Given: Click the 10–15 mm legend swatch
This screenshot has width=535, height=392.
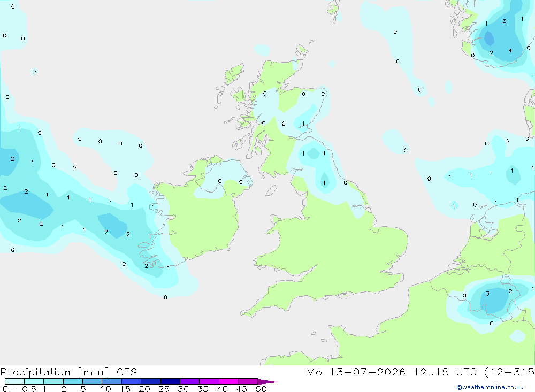Looking at the screenshot, I should 112,381.
